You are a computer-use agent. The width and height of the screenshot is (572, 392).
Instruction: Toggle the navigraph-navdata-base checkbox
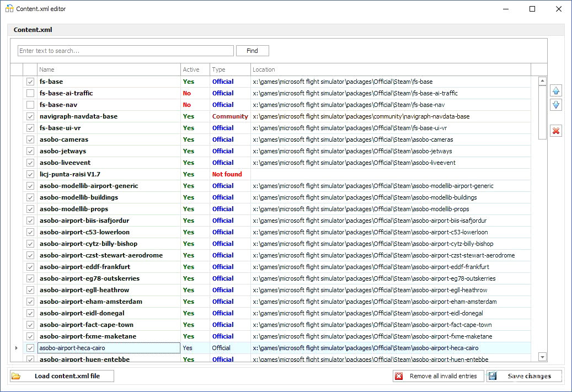(x=30, y=117)
